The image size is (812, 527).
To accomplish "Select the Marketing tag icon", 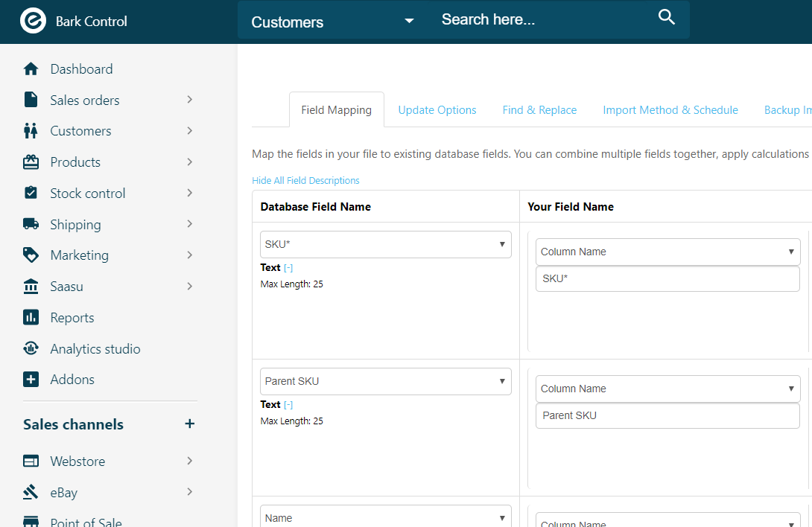I will [x=31, y=255].
